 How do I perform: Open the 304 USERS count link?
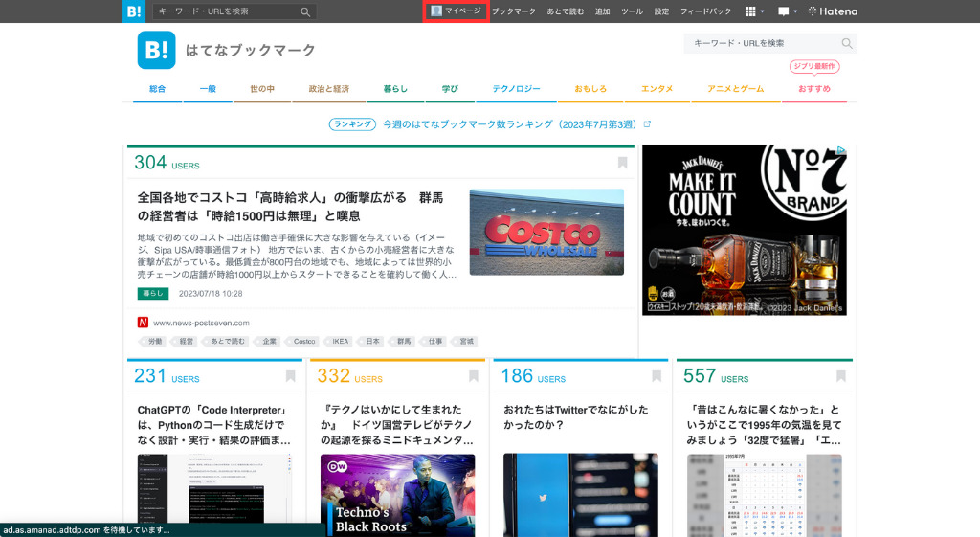click(x=167, y=163)
